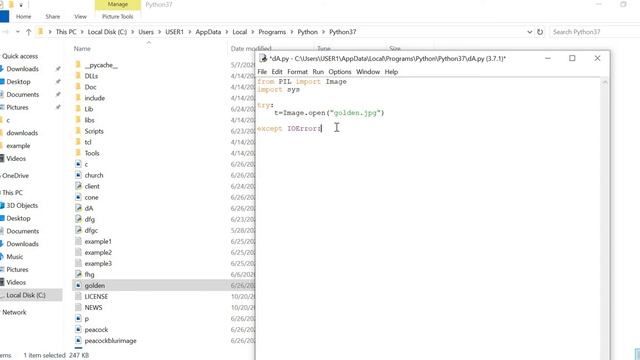Select the peacock image file icon
The image size is (640, 360).
click(x=78, y=329)
